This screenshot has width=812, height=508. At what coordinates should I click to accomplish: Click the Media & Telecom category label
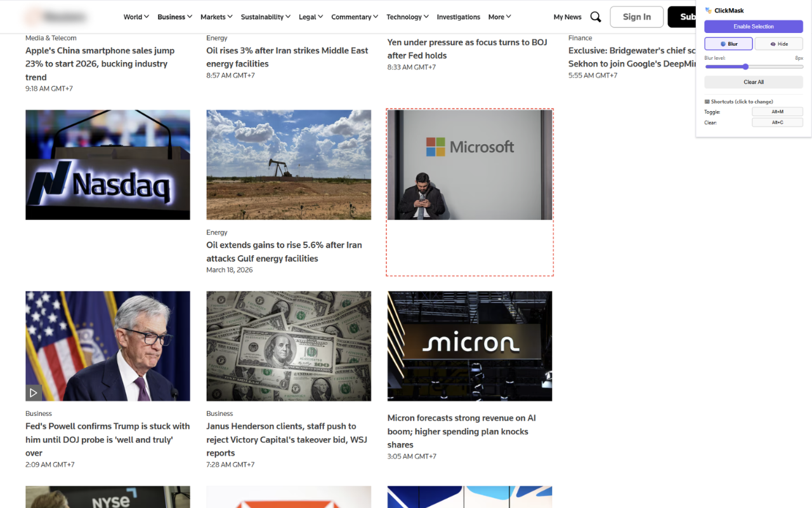coord(51,38)
